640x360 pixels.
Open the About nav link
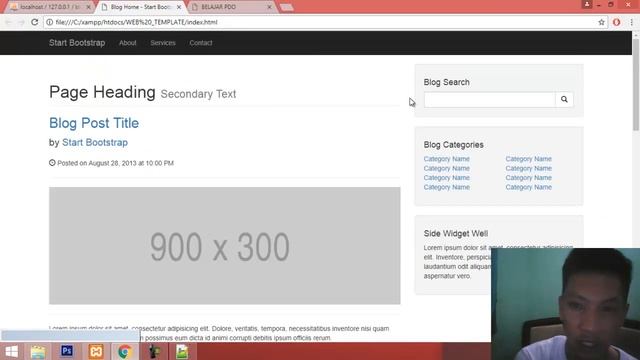click(x=128, y=43)
